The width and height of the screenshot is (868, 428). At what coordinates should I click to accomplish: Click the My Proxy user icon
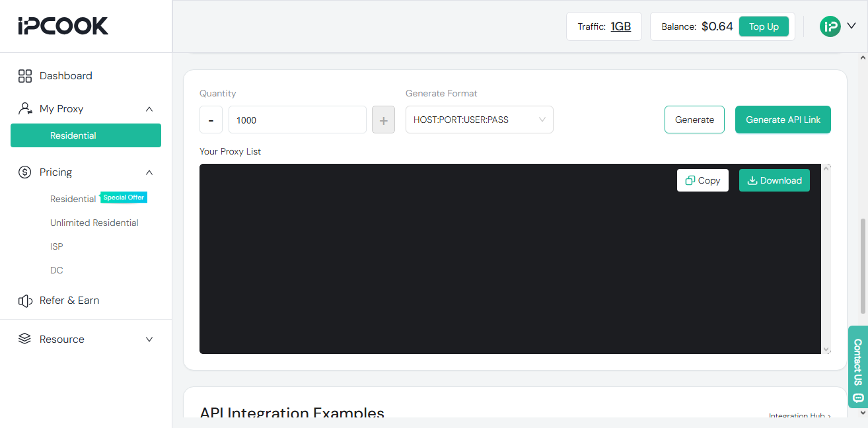(25, 109)
